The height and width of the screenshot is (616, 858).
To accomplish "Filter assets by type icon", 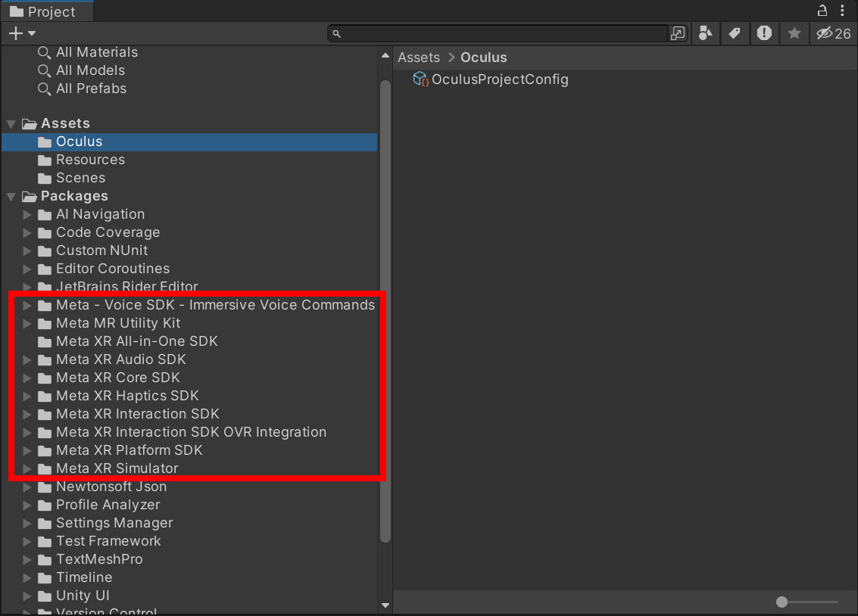I will coord(705,33).
